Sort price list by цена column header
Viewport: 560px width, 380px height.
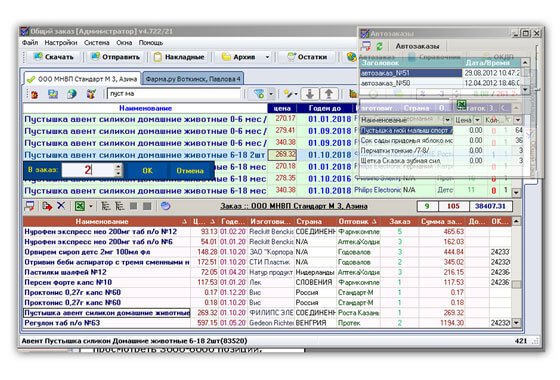click(x=282, y=108)
